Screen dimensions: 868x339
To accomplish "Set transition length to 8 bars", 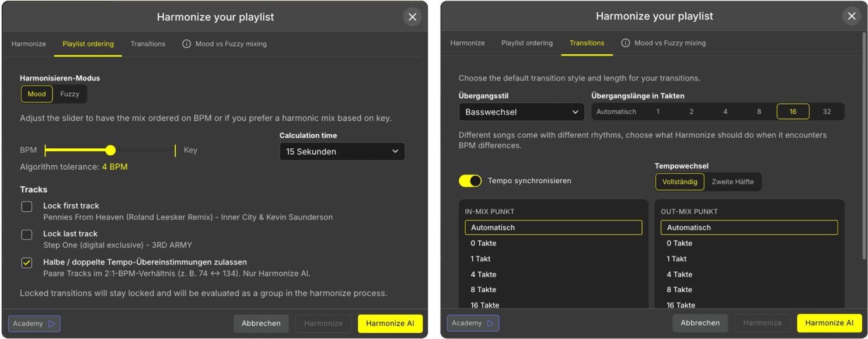I will pyautogui.click(x=759, y=111).
